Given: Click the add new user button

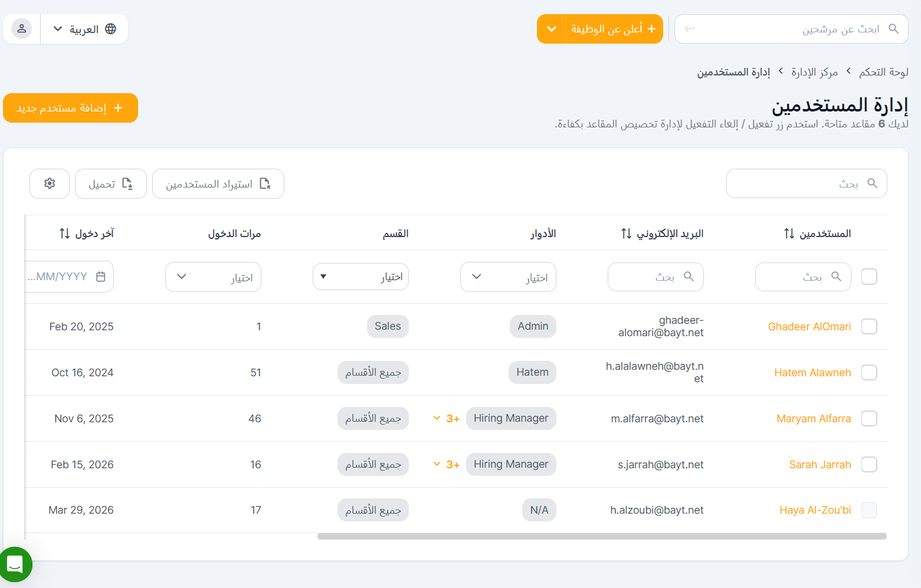Looking at the screenshot, I should click(x=70, y=108).
